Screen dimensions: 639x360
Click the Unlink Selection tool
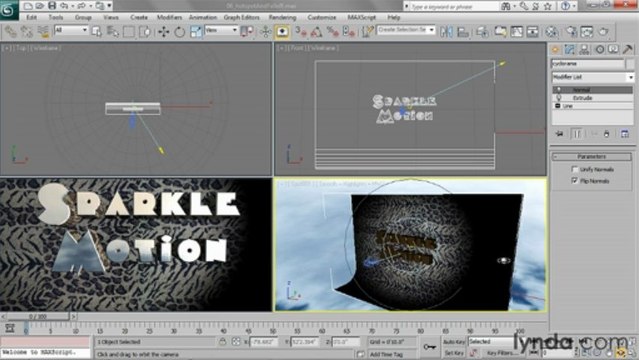pos(26,31)
